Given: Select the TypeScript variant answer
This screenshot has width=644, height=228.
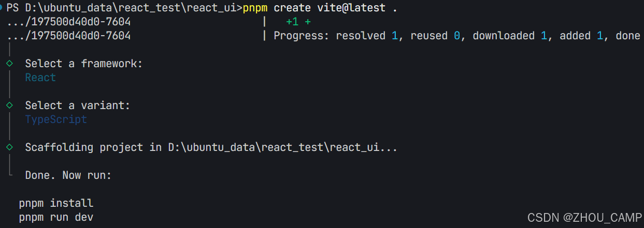Looking at the screenshot, I should (x=56, y=119).
